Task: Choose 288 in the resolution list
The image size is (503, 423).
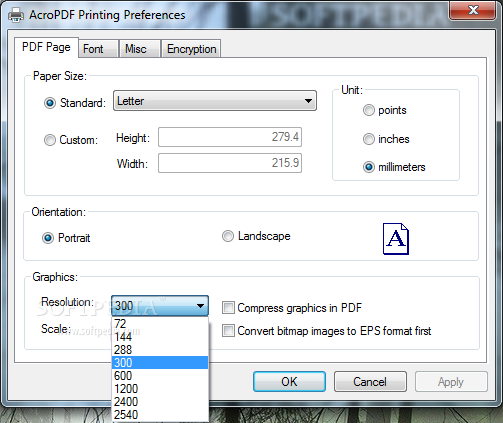Action: click(160, 350)
